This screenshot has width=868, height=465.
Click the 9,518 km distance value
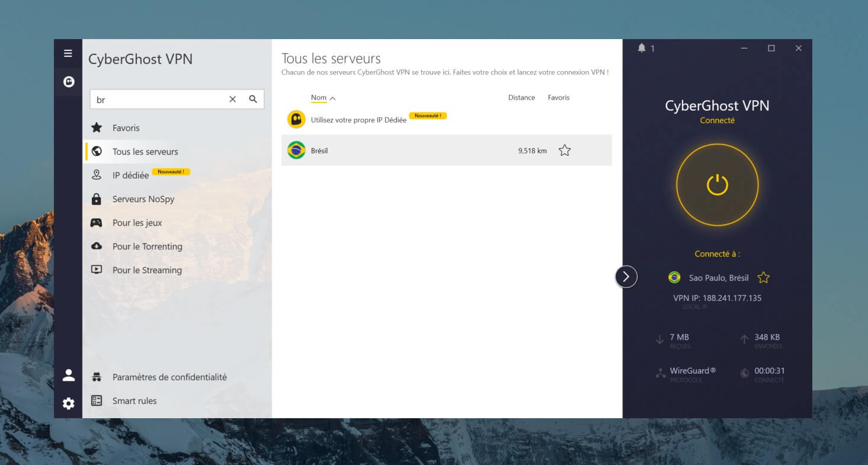[x=532, y=150]
